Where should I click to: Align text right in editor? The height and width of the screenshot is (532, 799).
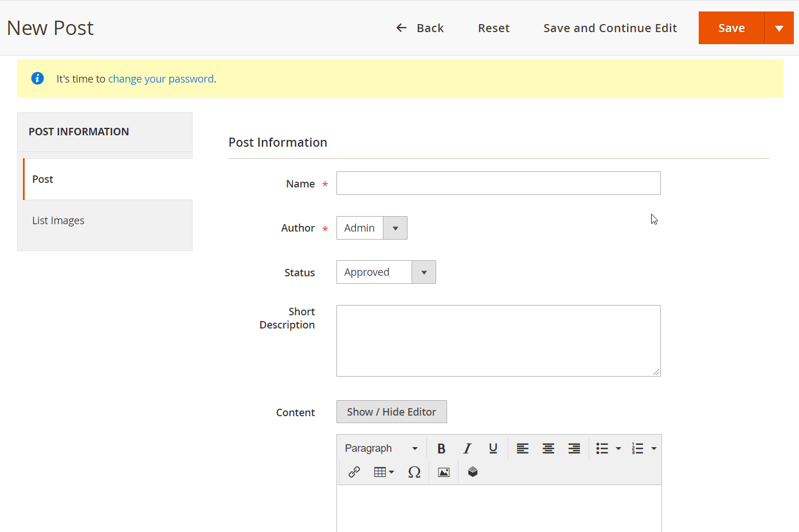click(x=574, y=448)
